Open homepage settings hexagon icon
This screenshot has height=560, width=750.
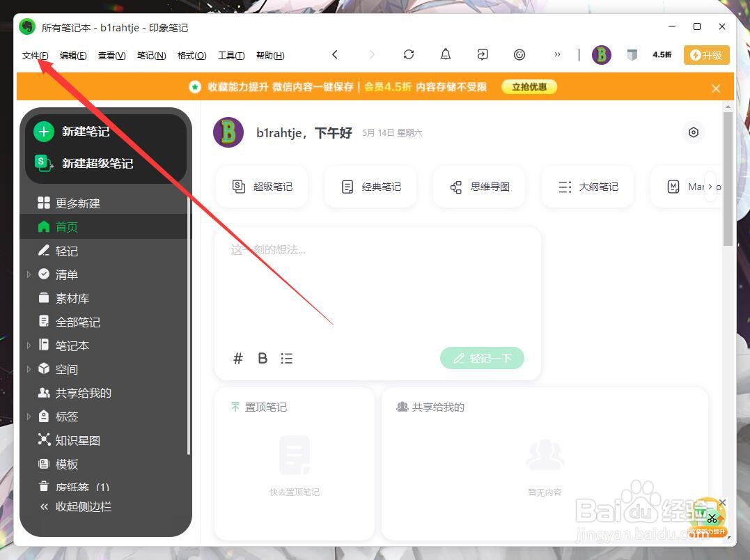693,132
